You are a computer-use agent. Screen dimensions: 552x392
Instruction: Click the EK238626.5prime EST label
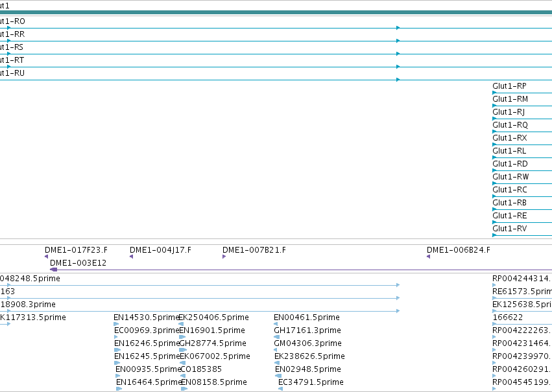(x=309, y=356)
